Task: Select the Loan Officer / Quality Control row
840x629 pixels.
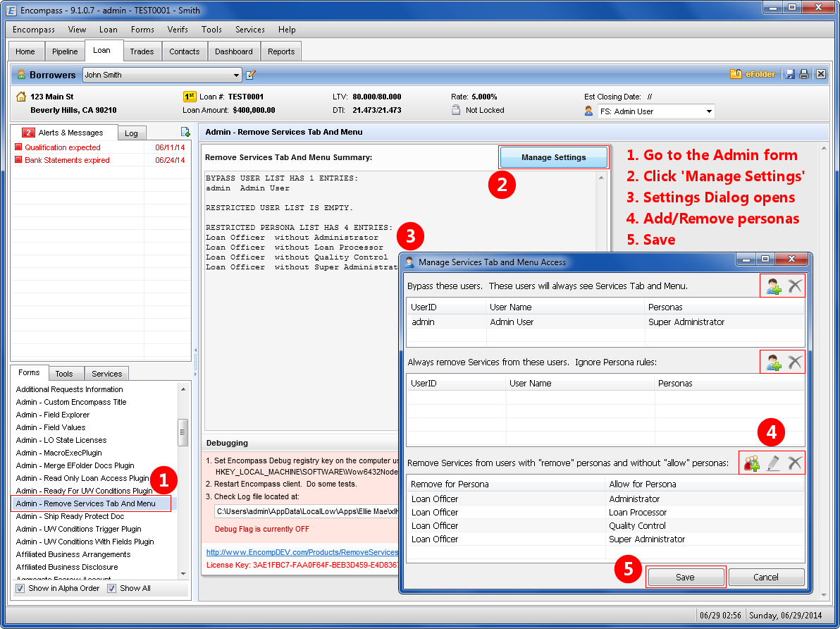Action: 605,525
